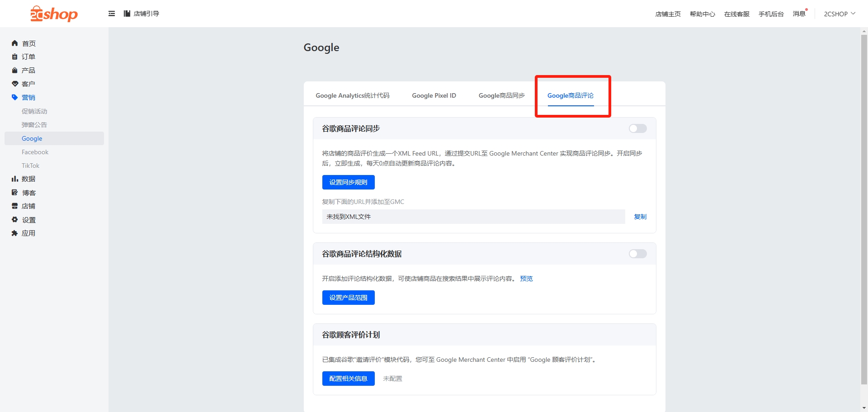Image resolution: width=868 pixels, height=412 pixels.
Task: Open 手机后台 in top bar
Action: 771,14
